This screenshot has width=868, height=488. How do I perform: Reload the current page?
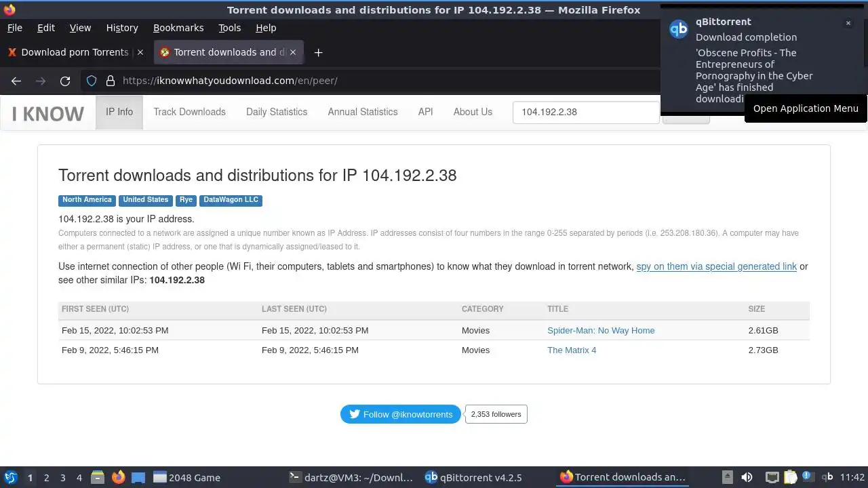coord(65,81)
